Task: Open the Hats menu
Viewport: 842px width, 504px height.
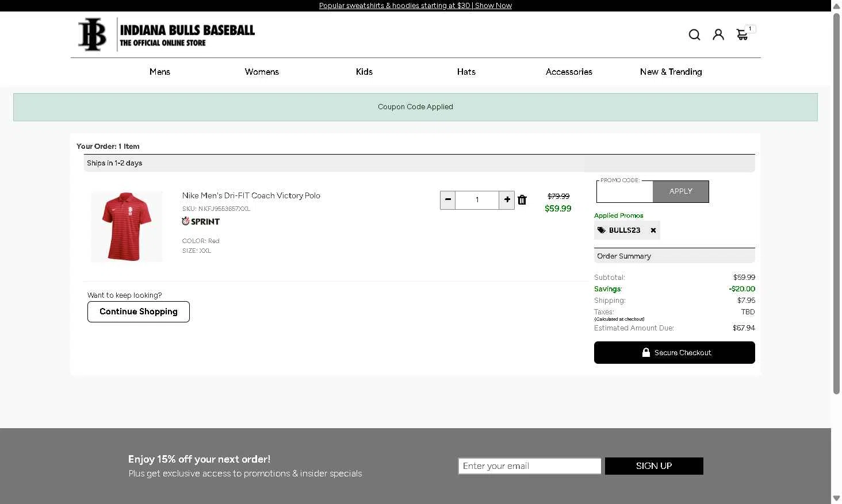Action: (466, 72)
